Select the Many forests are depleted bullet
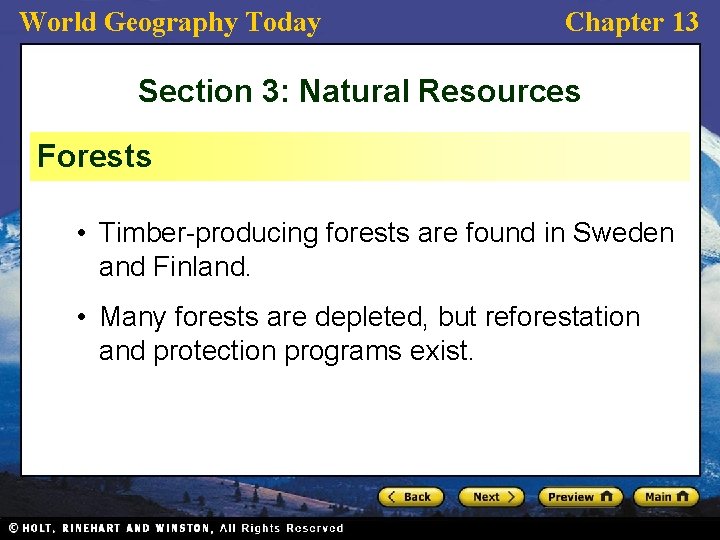The image size is (720, 540). [x=370, y=333]
